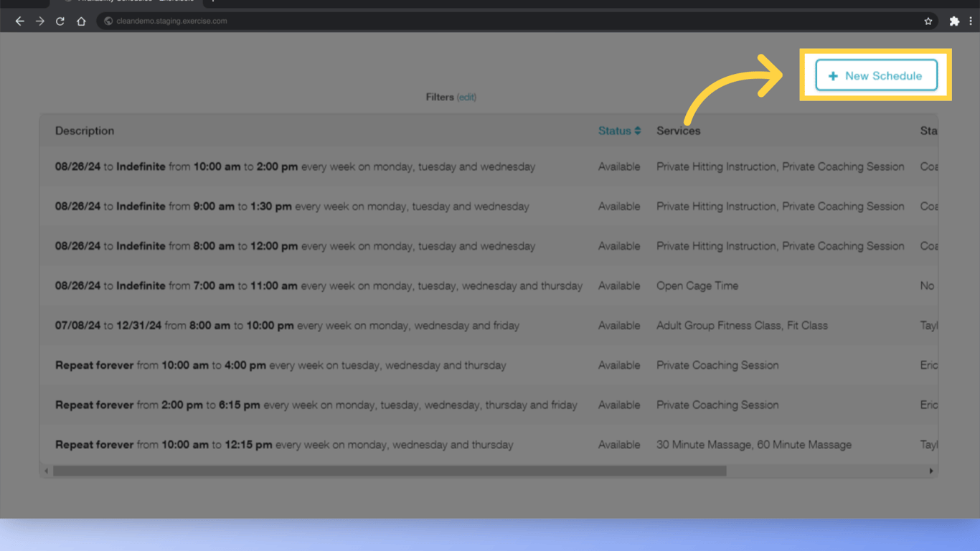The image size is (980, 551).
Task: Click the site information globe icon in address bar
Action: point(108,21)
